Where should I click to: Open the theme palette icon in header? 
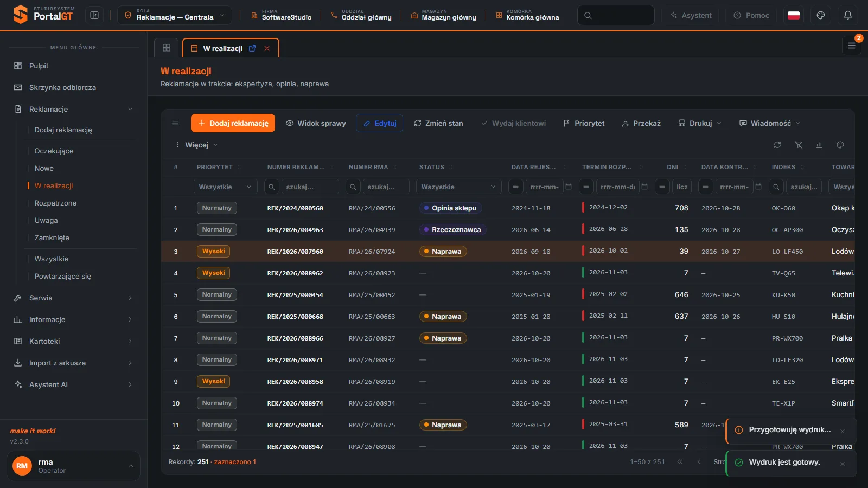(x=821, y=15)
